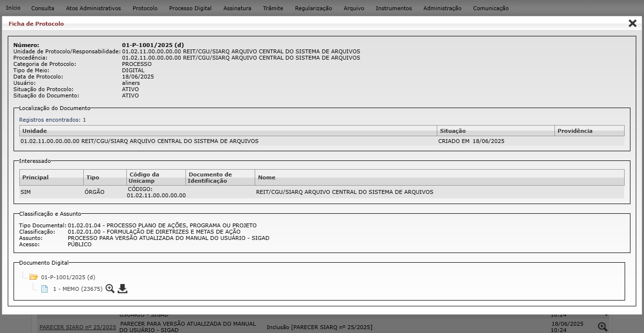Open the PARECER SIARQ nº 25/2025 link
This screenshot has width=644, height=333.
point(77,327)
